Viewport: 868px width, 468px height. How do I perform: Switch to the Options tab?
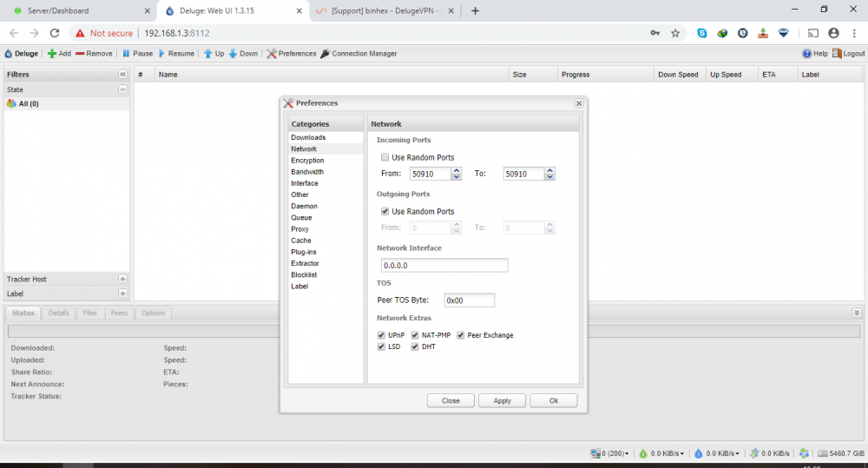[154, 313]
